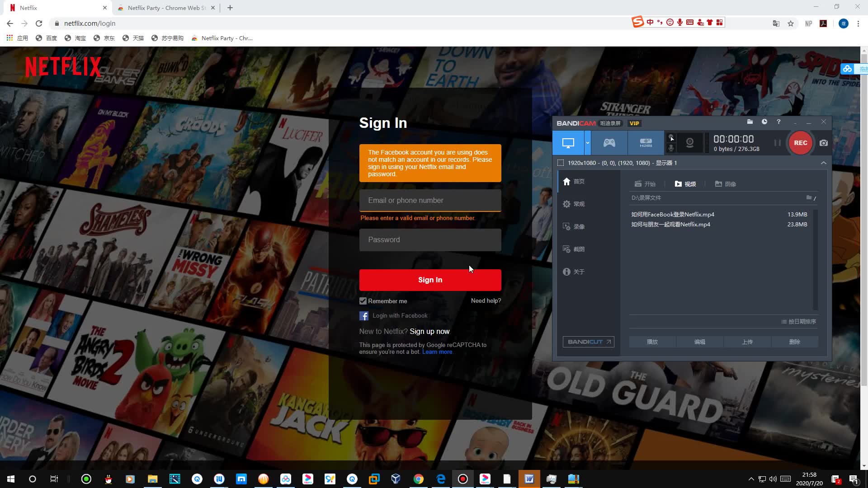868x488 pixels.
Task: Open Bandicam 常规 general settings
Action: 574,204
